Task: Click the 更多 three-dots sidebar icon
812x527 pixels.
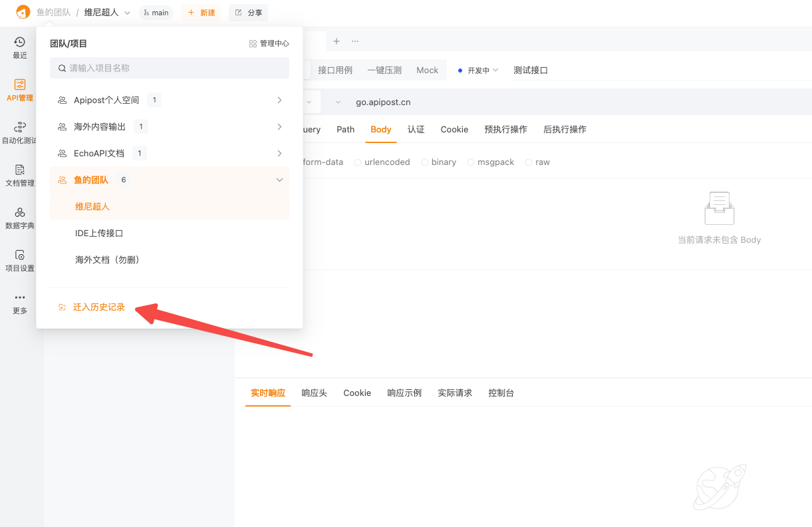Action: click(20, 297)
